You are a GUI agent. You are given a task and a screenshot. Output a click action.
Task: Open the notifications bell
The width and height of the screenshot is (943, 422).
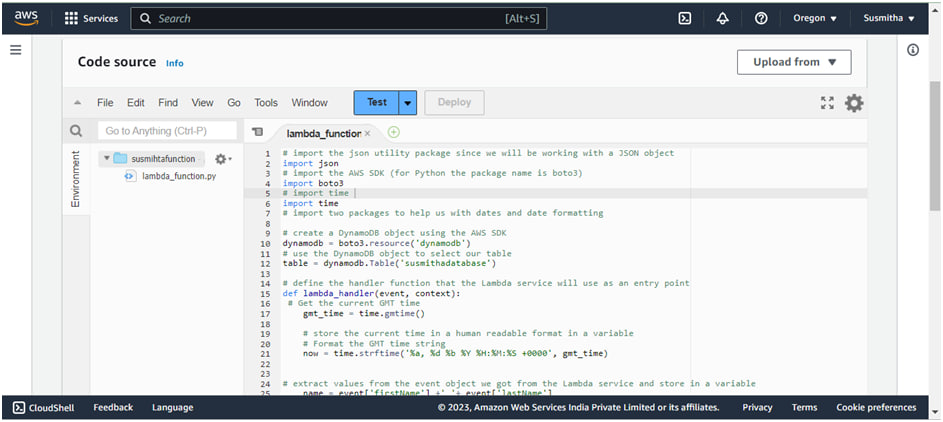pyautogui.click(x=723, y=19)
